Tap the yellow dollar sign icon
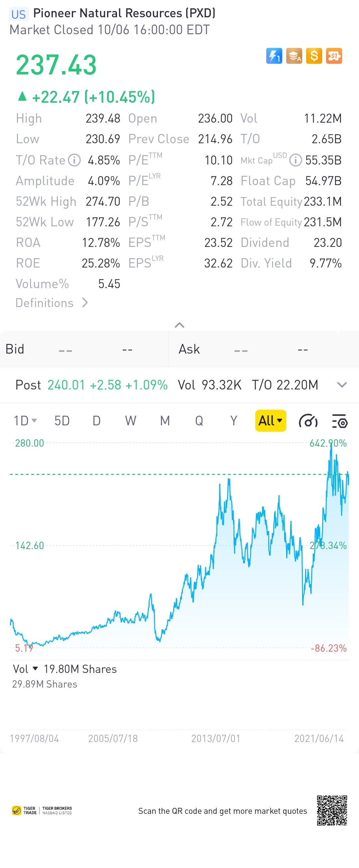The width and height of the screenshot is (359, 868). point(314,56)
